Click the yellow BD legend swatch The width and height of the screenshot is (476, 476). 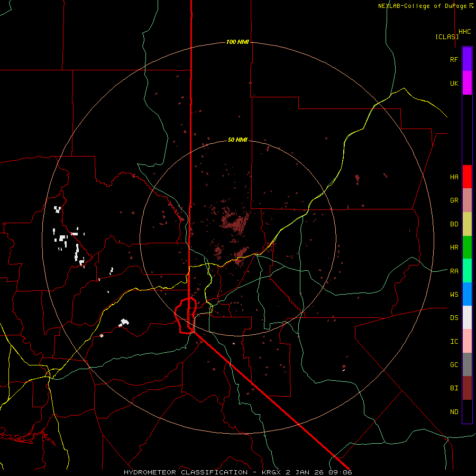click(x=467, y=224)
